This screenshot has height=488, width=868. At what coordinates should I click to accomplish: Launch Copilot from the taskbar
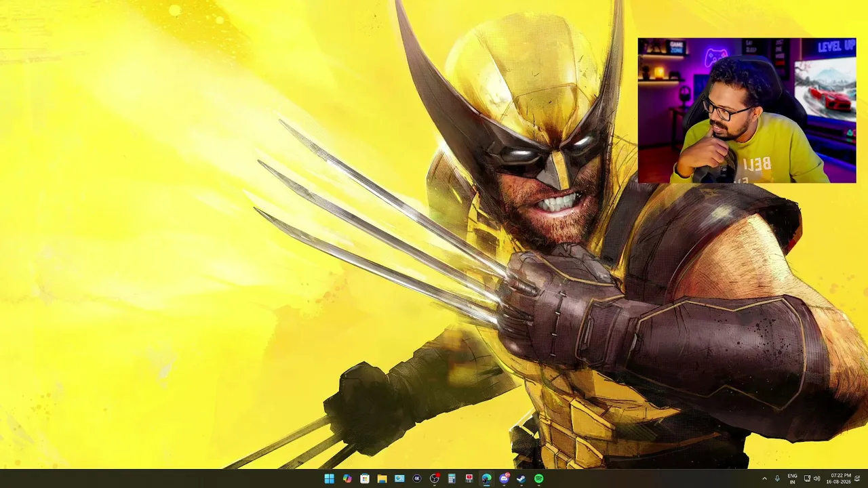[347, 479]
